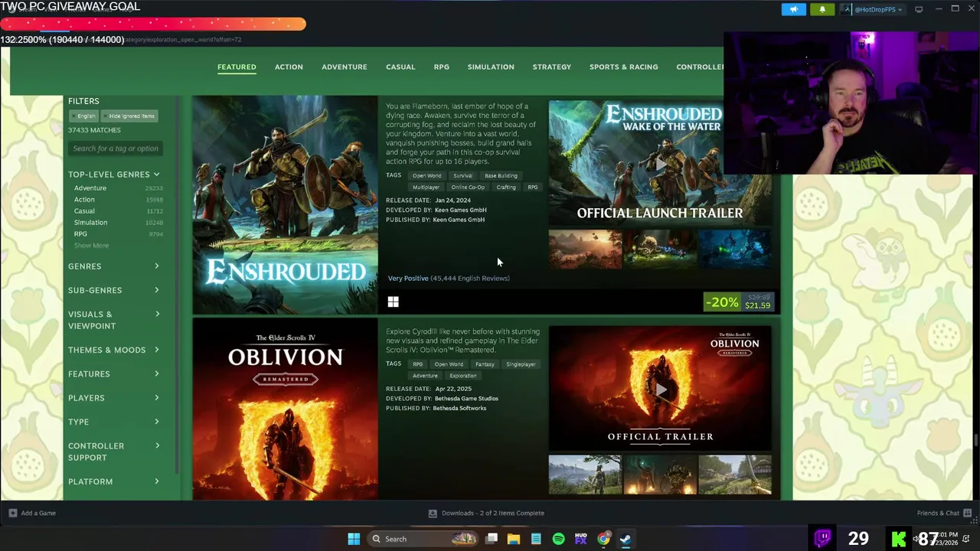Open the Oblivion Remastered capsule image
Viewport: 980px width, 551px height.
[x=285, y=411]
